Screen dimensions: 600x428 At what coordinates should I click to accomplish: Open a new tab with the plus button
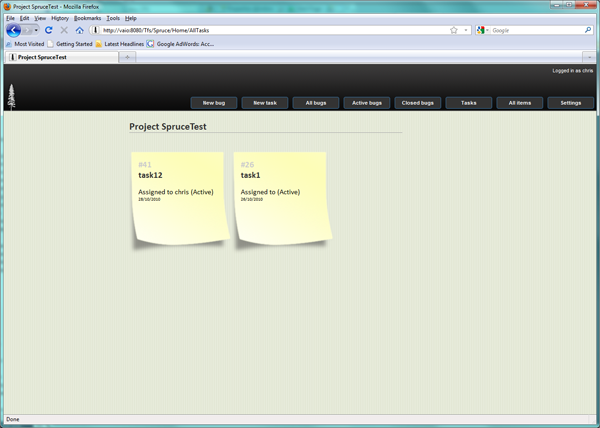(127, 57)
